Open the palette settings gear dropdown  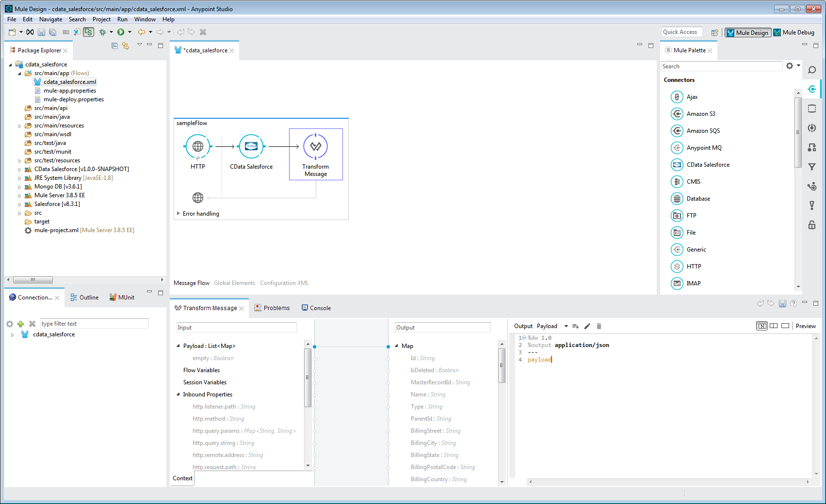pyautogui.click(x=793, y=66)
